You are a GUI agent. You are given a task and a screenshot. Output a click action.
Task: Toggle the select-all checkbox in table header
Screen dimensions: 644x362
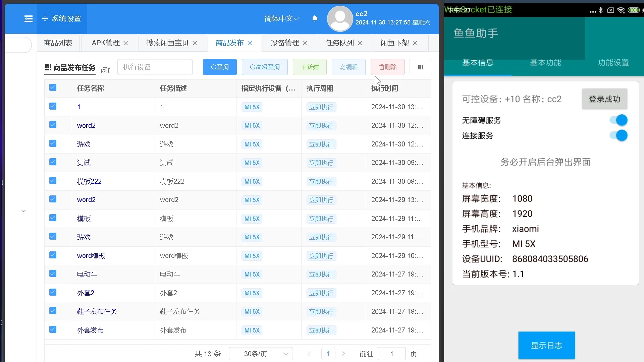click(x=53, y=87)
